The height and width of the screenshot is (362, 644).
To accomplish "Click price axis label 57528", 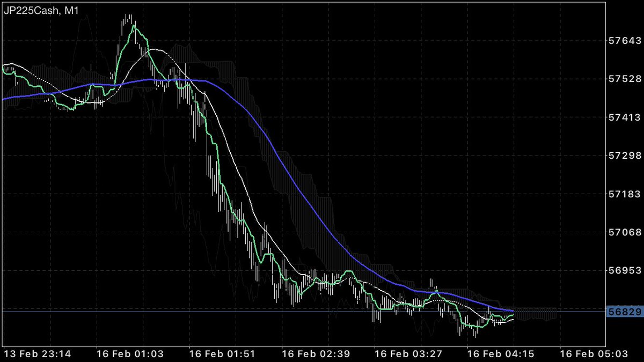I will click(x=626, y=79).
